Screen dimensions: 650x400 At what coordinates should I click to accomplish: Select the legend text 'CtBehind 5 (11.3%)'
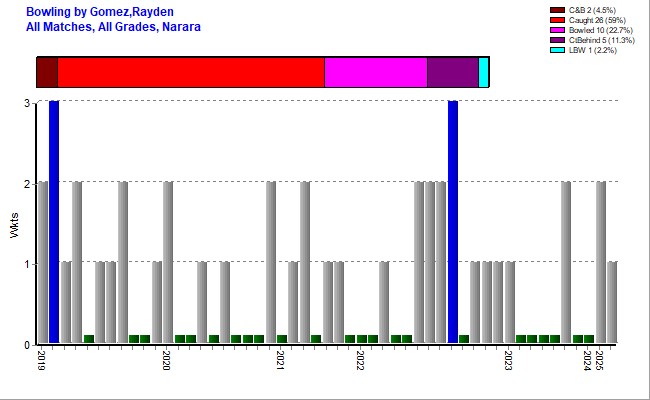601,40
